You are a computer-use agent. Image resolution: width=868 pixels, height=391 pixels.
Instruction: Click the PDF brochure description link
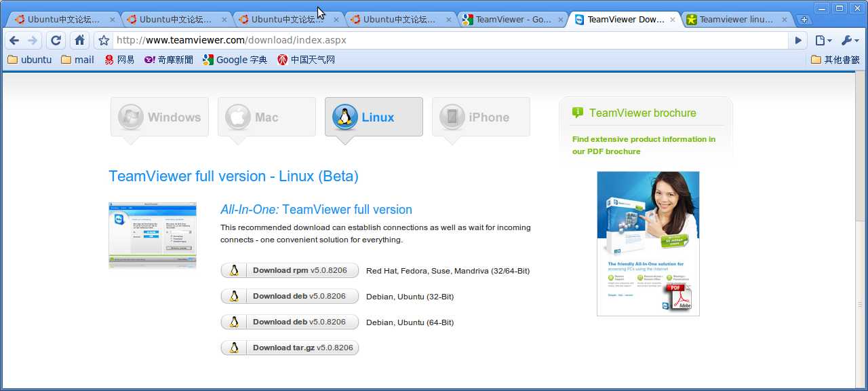644,145
